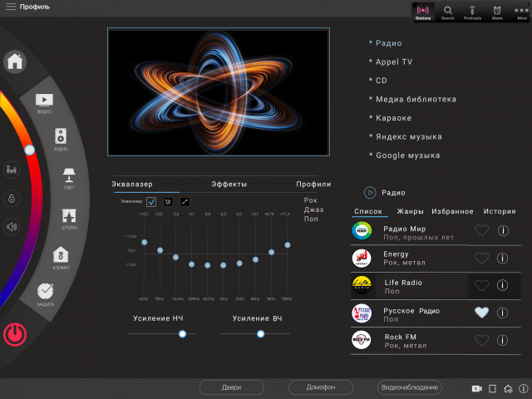Image resolution: width=532 pixels, height=399 pixels.
Task: Click the house network icon in bottom bar
Action: pos(508,388)
